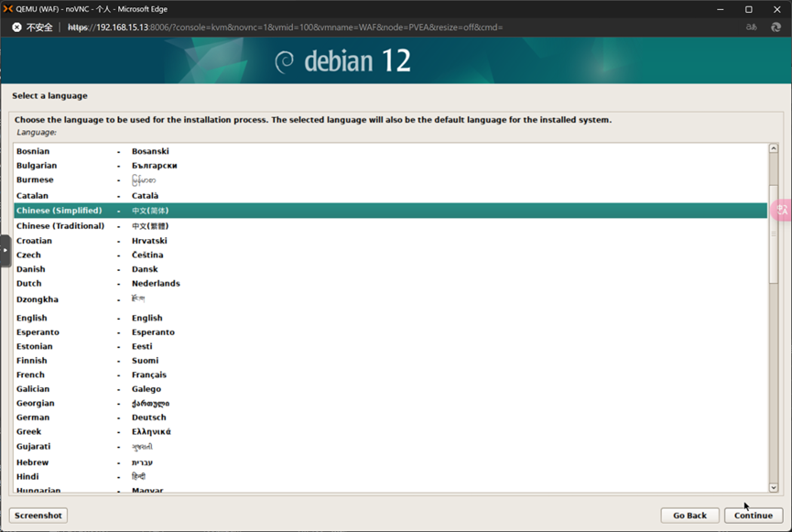
Task: Select Bosnian in the language list
Action: (x=390, y=151)
